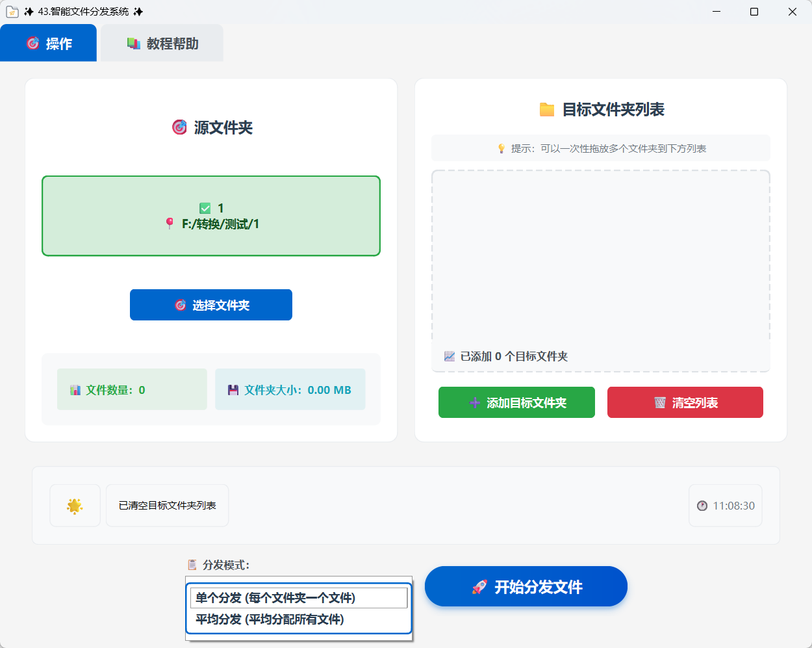The width and height of the screenshot is (812, 648).
Task: Click the clipboard icon beside 分发模式
Action: click(x=192, y=565)
